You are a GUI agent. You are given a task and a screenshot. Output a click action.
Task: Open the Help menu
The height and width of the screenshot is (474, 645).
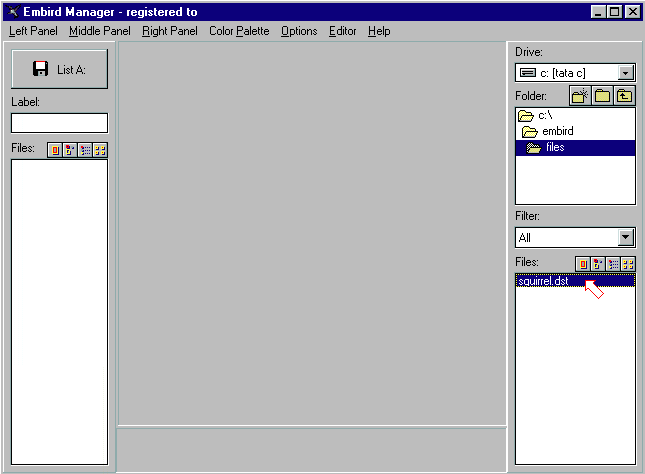click(x=379, y=31)
